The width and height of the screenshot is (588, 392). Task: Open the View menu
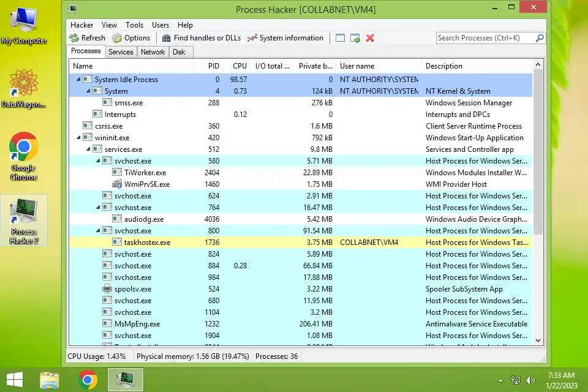(109, 25)
